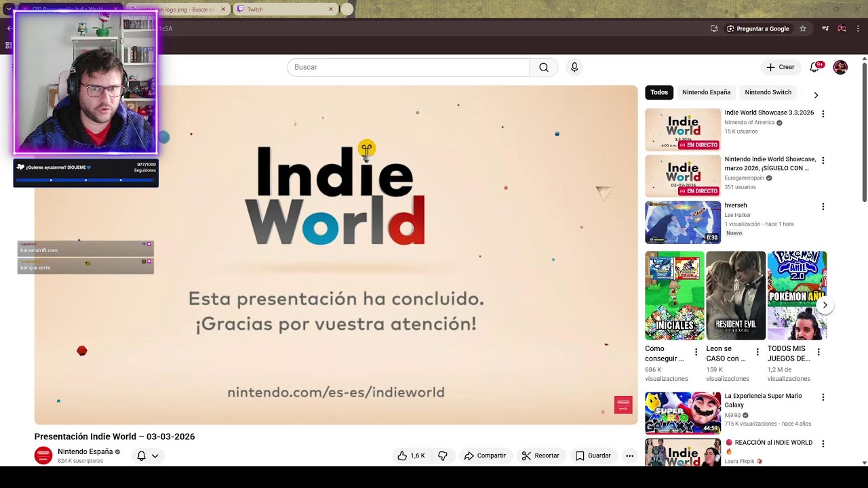Open options for Indie World Showcase 3.3.2026
The image size is (868, 488).
[823, 114]
